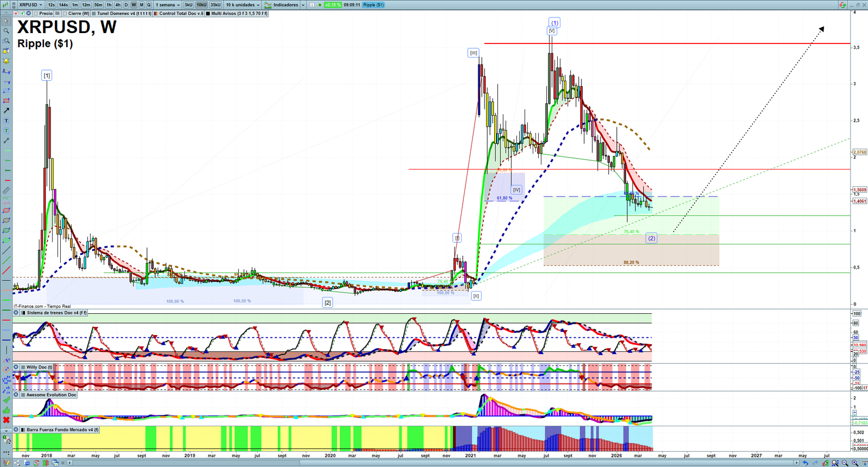Select the 35kU history button
The width and height of the screenshot is (868, 467).
pyautogui.click(x=215, y=5)
